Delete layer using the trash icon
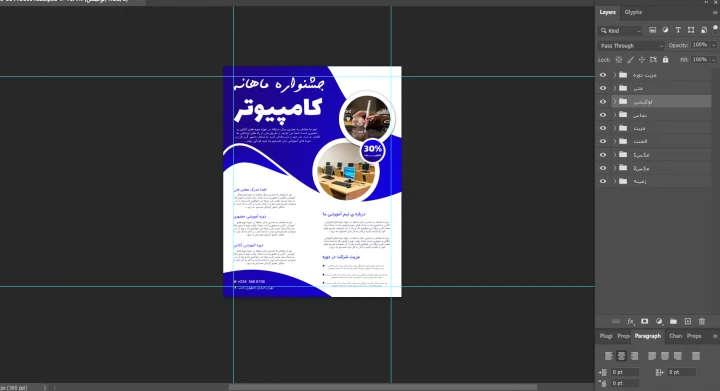720x391 pixels. (702, 322)
